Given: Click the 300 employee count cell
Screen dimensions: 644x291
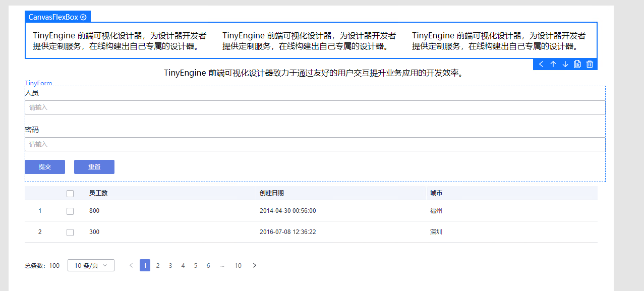Looking at the screenshot, I should click(94, 232).
